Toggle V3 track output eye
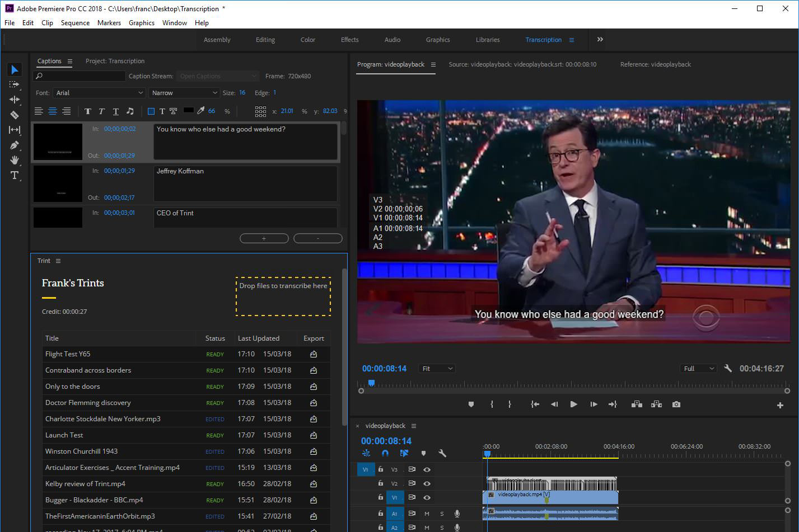This screenshot has width=799, height=532. [x=427, y=469]
